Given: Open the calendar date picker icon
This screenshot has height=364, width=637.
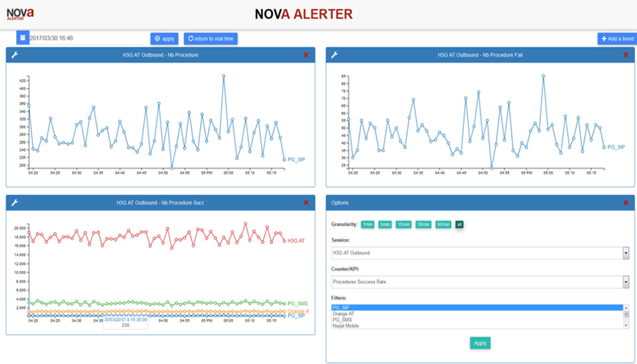Looking at the screenshot, I should pos(23,38).
